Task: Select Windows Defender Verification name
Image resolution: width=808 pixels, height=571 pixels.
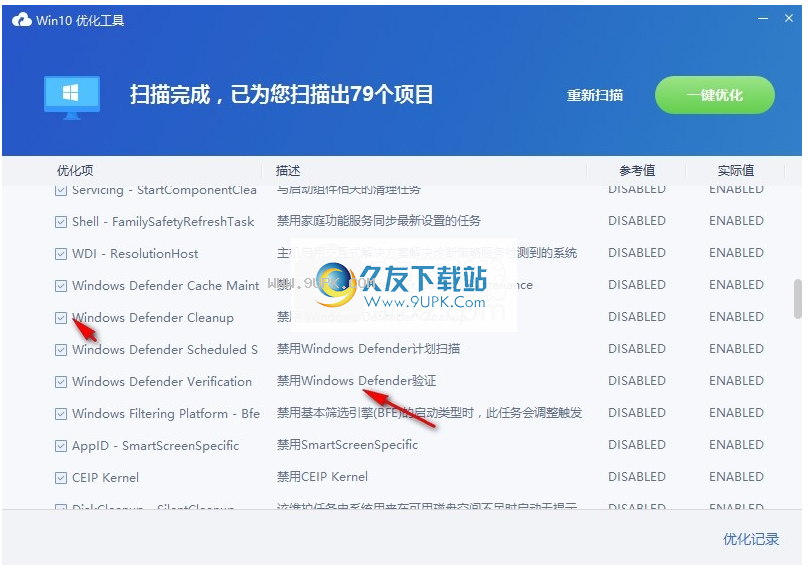Action: [162, 381]
